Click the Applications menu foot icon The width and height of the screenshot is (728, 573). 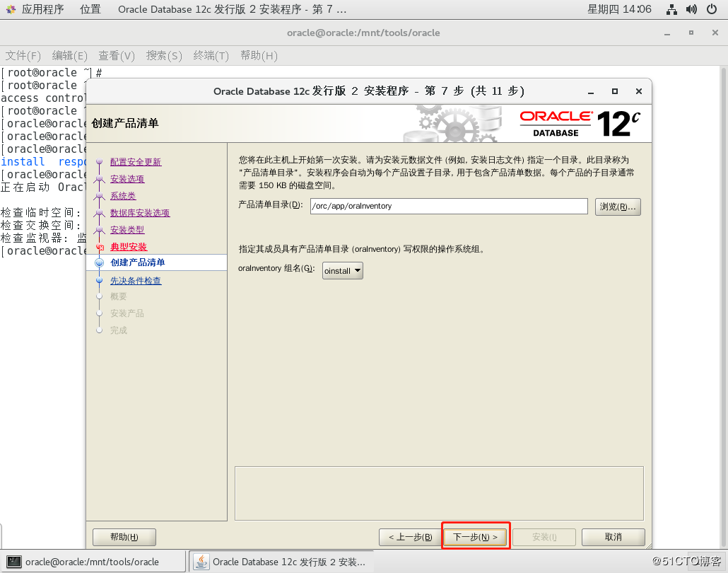(x=11, y=9)
